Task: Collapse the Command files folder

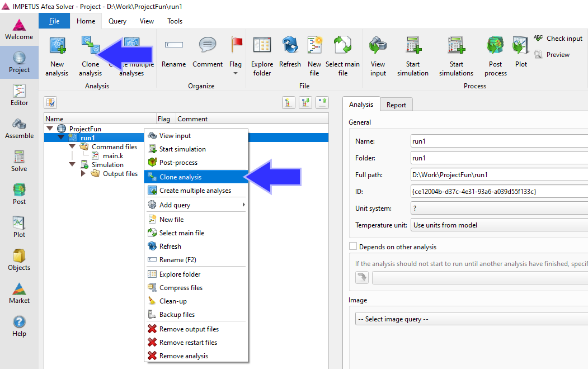Action: [x=72, y=146]
